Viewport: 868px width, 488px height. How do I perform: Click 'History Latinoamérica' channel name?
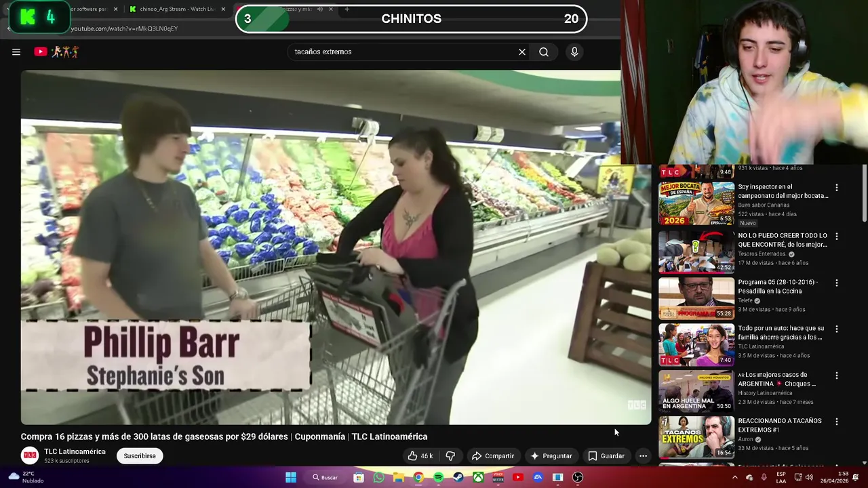765,393
